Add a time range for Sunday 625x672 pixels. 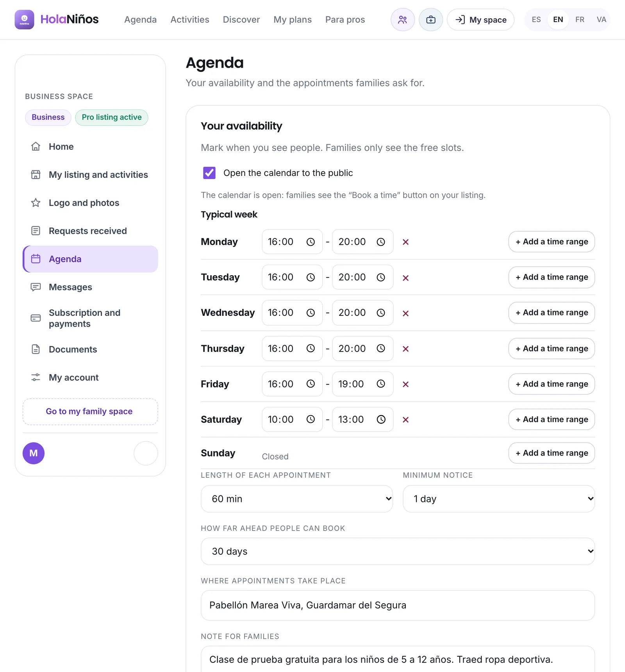pos(552,453)
